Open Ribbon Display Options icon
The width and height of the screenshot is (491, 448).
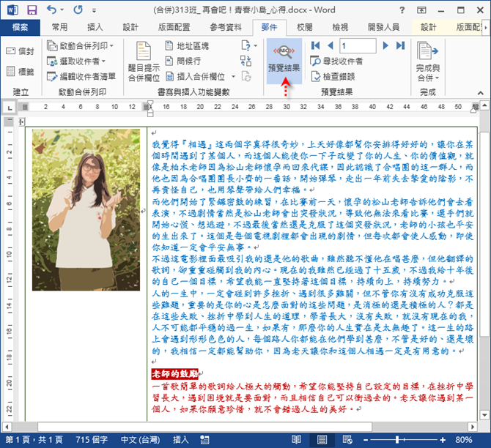point(421,10)
